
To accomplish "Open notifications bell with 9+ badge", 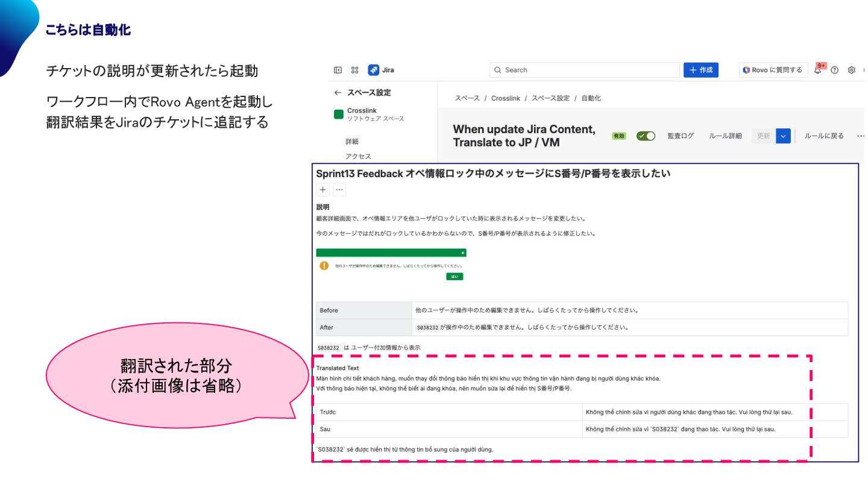I will pos(819,69).
